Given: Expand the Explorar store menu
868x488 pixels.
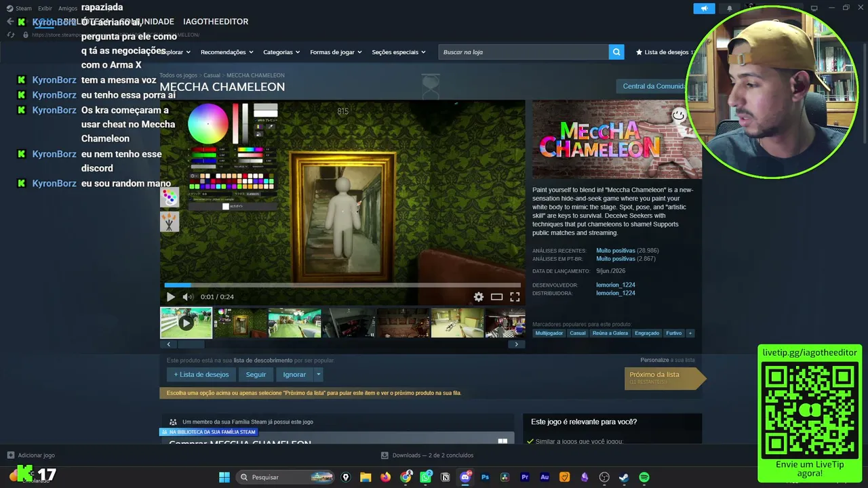Looking at the screenshot, I should pos(175,52).
